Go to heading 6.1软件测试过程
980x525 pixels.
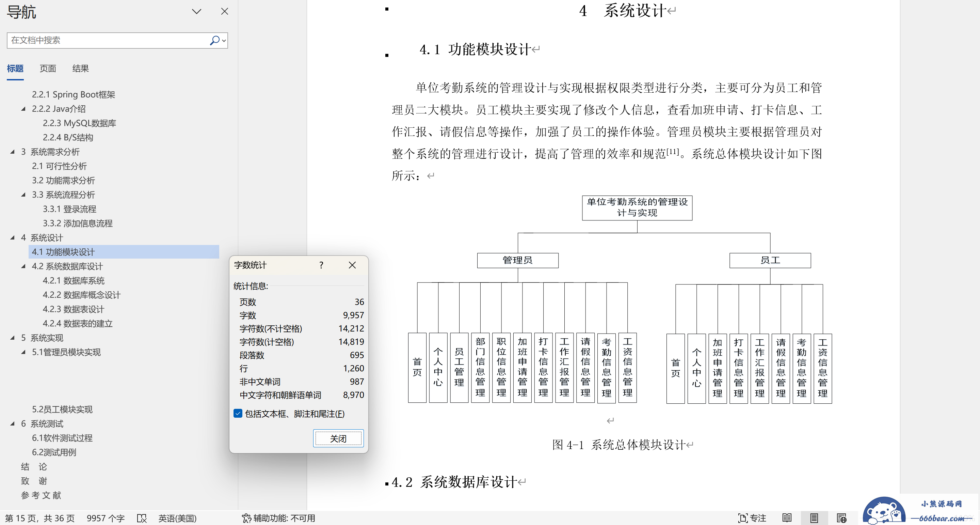(62, 438)
